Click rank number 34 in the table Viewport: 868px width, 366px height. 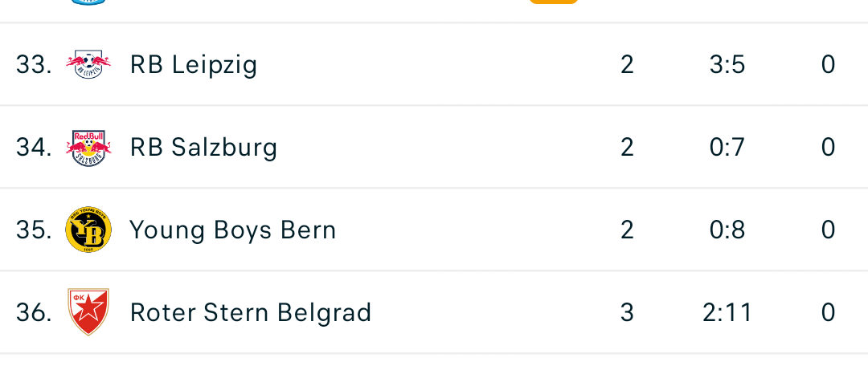click(x=34, y=148)
